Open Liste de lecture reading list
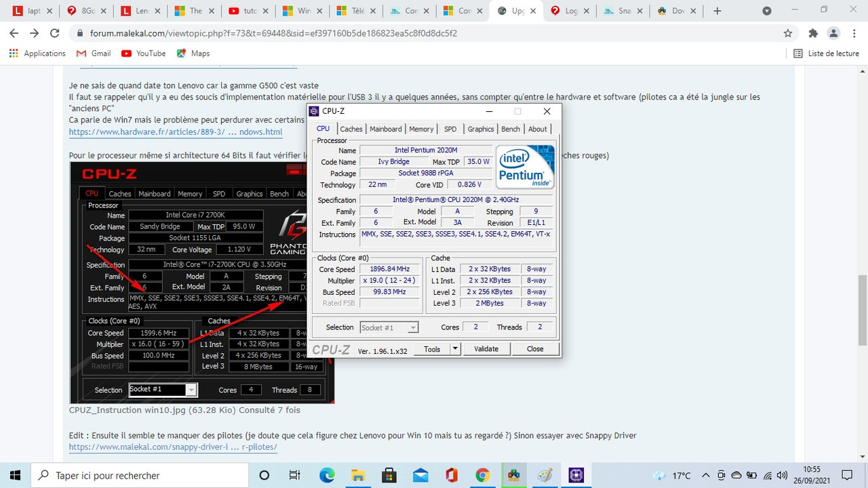This screenshot has width=868, height=488. click(x=826, y=54)
